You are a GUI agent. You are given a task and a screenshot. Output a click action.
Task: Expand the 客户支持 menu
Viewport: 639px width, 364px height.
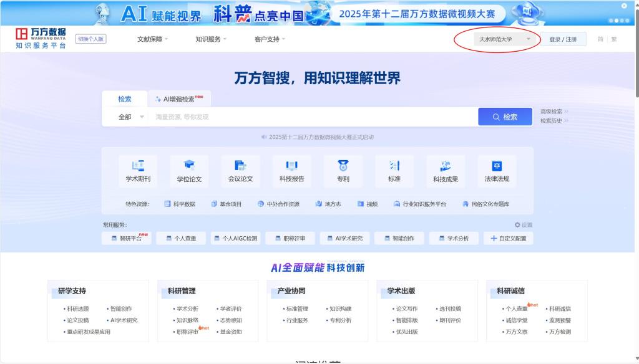click(x=270, y=39)
